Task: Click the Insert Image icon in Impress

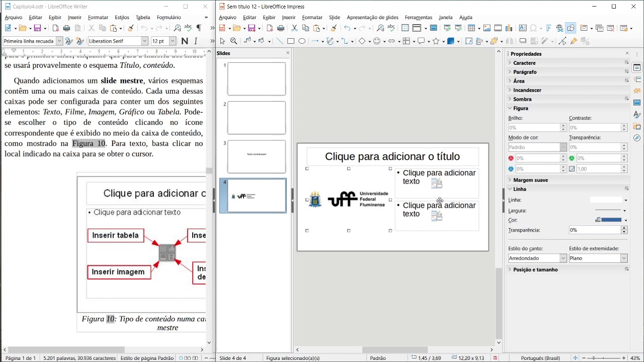Action: pos(487,28)
